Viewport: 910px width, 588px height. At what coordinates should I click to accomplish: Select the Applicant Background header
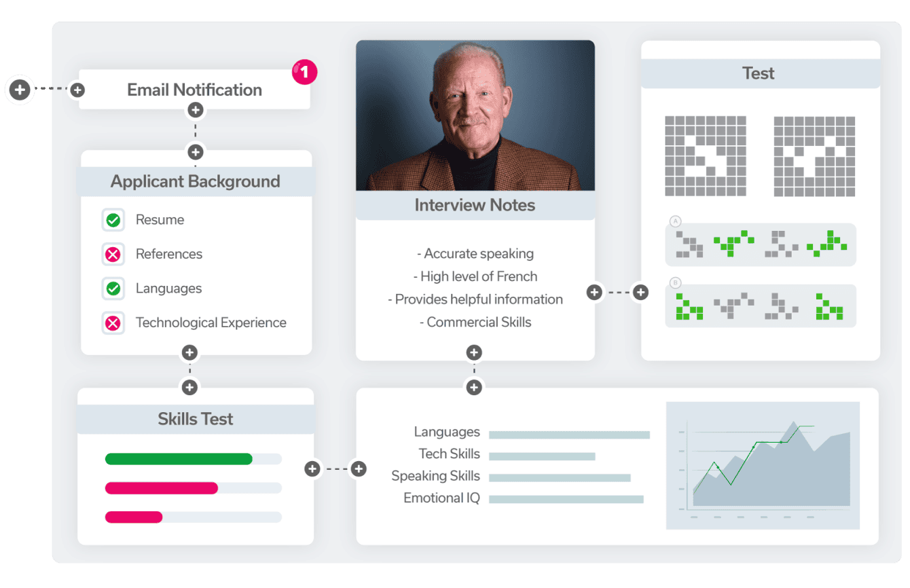(196, 181)
